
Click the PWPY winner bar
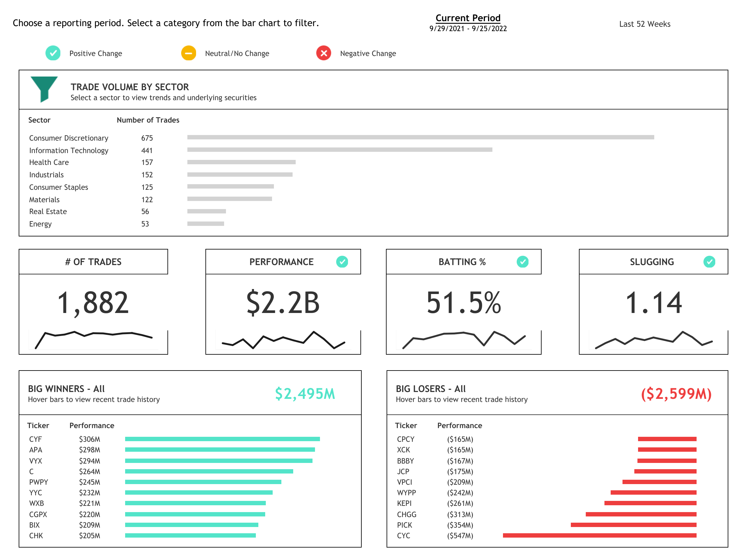tap(203, 482)
